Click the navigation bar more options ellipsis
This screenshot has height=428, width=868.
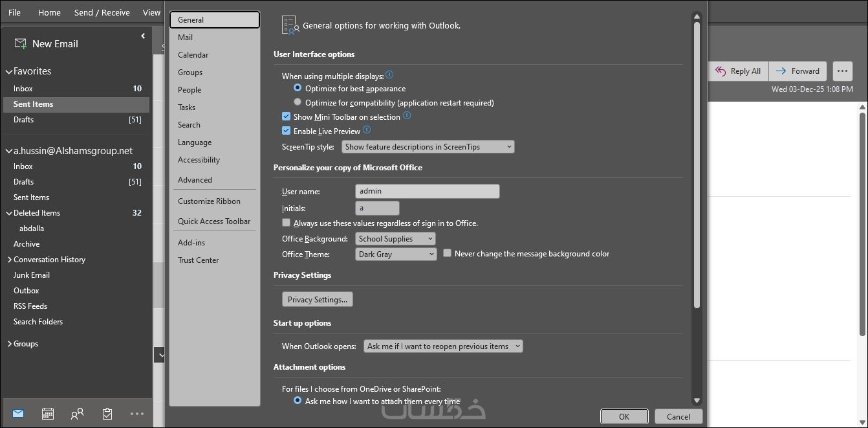point(136,414)
